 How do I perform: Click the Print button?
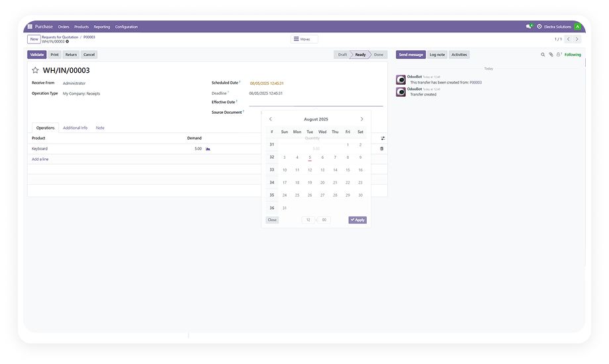point(55,55)
